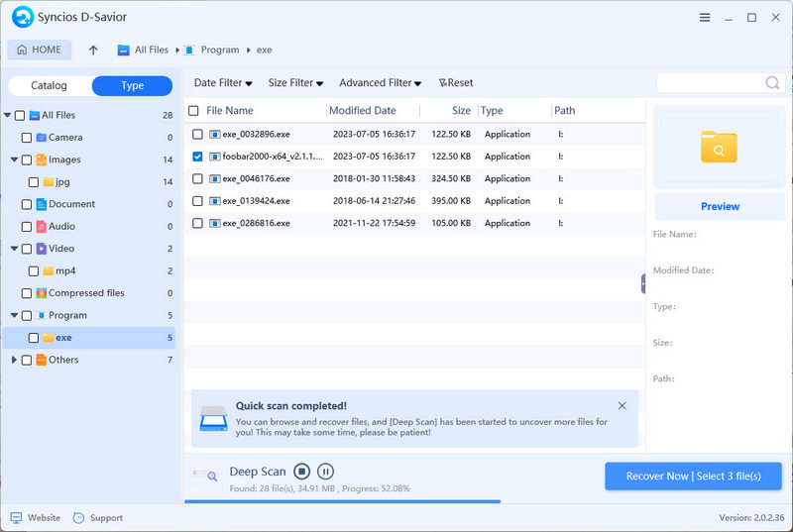Click the jpg folder icon
Image resolution: width=793 pixels, height=532 pixels.
pos(49,182)
